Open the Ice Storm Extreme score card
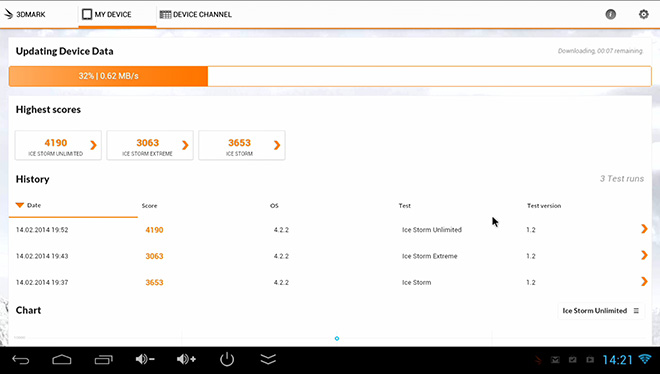This screenshot has height=374, width=660. (x=150, y=145)
